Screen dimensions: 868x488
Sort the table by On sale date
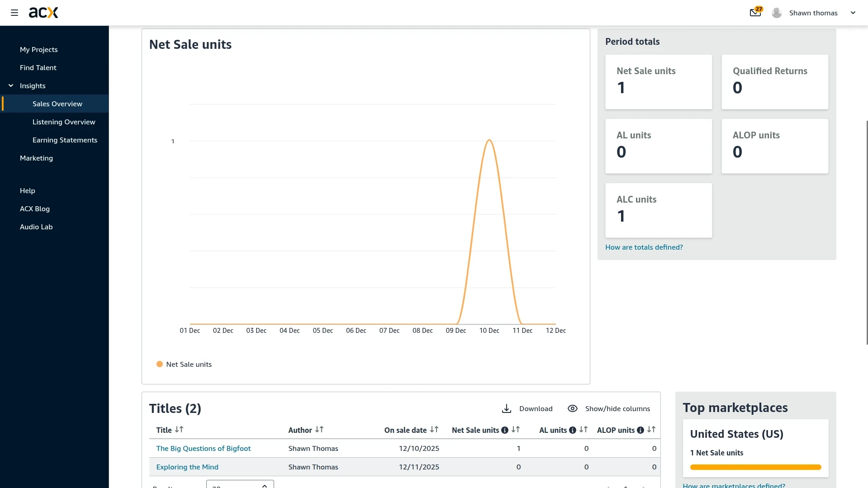[x=434, y=430]
